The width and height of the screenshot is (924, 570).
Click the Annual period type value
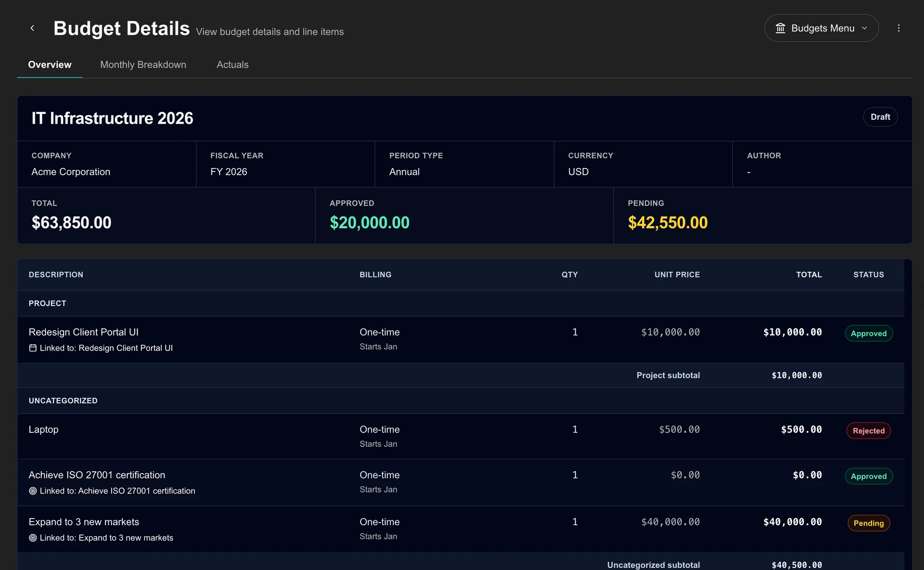coord(404,172)
